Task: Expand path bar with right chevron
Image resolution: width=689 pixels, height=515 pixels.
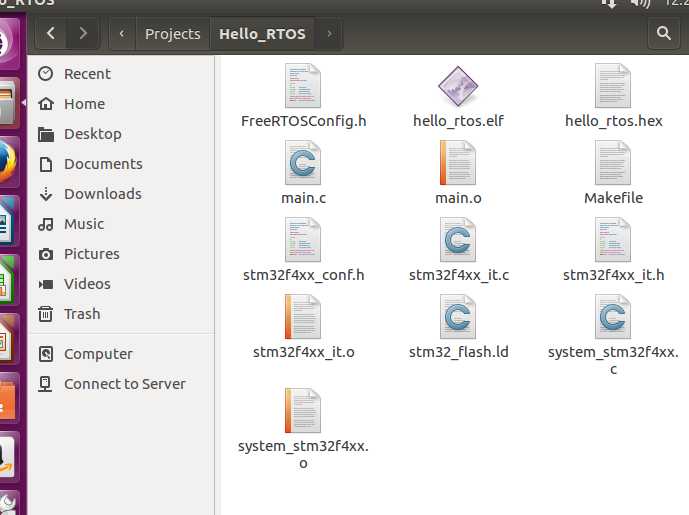Action: pos(328,34)
